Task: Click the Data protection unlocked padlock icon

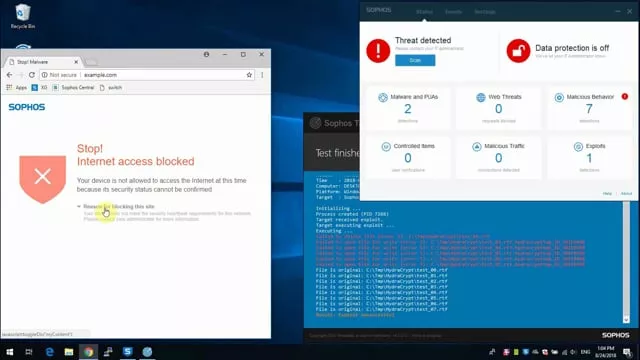Action: (518, 51)
